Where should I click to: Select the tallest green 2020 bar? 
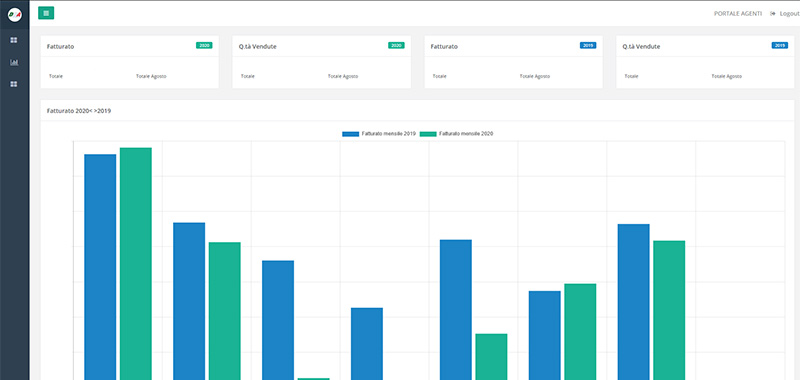pyautogui.click(x=136, y=264)
